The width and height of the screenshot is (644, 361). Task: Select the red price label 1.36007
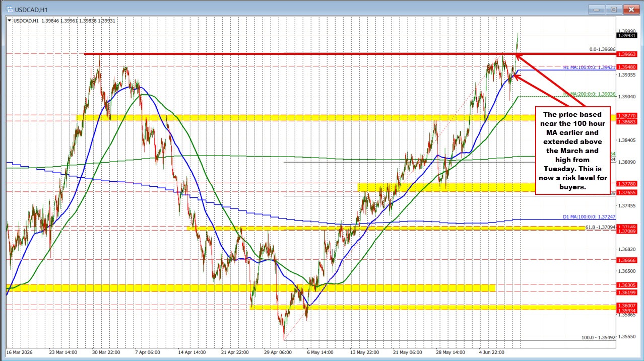tap(627, 306)
